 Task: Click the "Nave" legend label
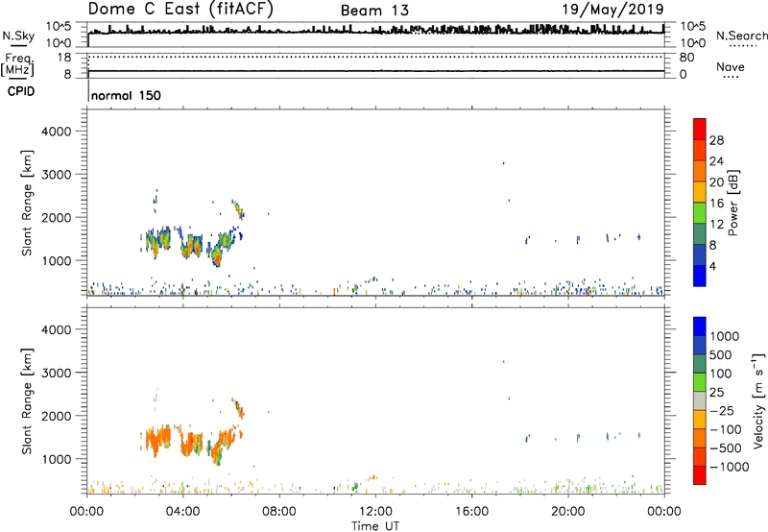(x=731, y=67)
